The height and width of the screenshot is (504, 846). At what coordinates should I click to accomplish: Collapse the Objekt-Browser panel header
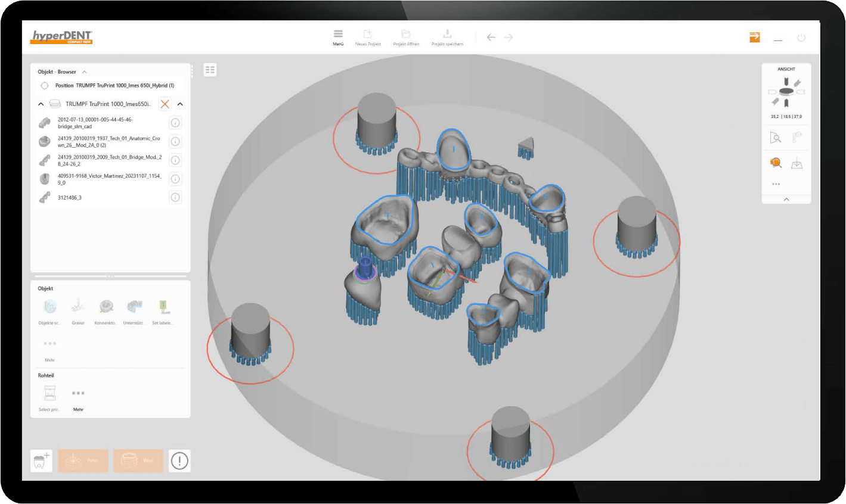tap(84, 72)
